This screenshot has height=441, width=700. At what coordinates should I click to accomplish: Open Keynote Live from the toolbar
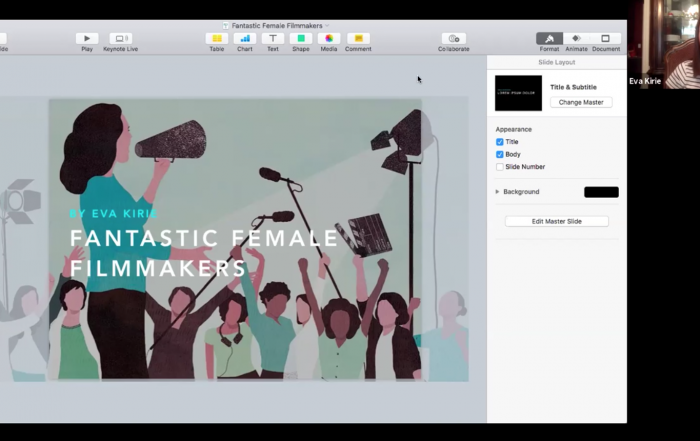coord(121,38)
